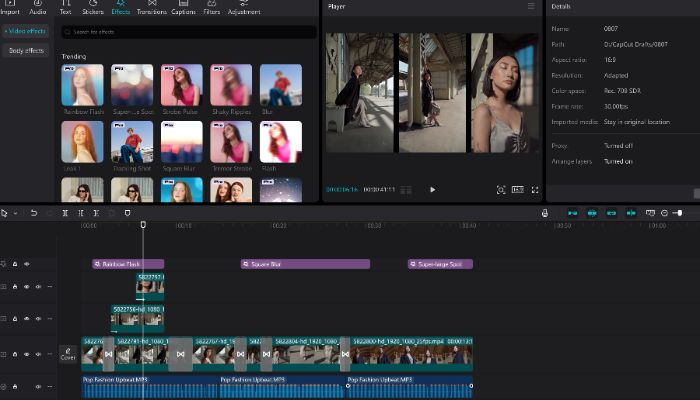Select the transition between 5822741 and 5822767 clips

click(x=180, y=354)
